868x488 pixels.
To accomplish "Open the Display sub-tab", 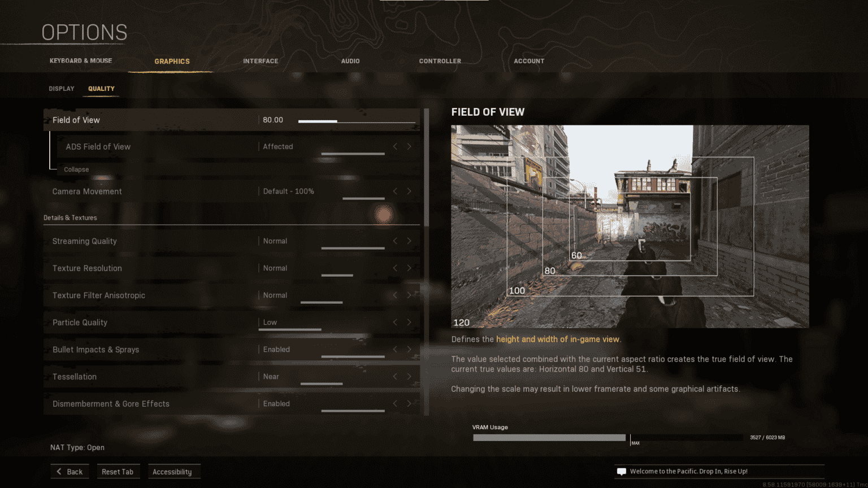I will [x=61, y=89].
